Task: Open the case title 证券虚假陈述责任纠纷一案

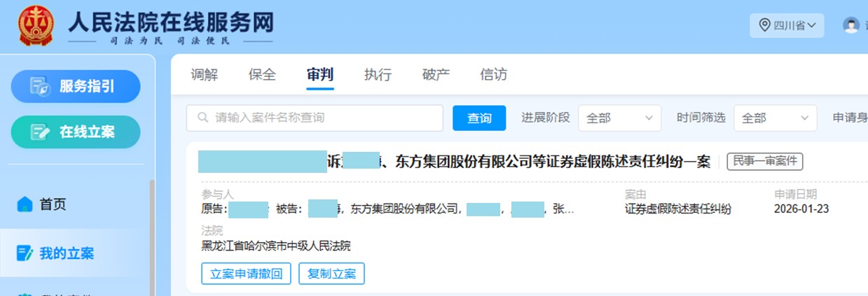Action: tap(455, 162)
